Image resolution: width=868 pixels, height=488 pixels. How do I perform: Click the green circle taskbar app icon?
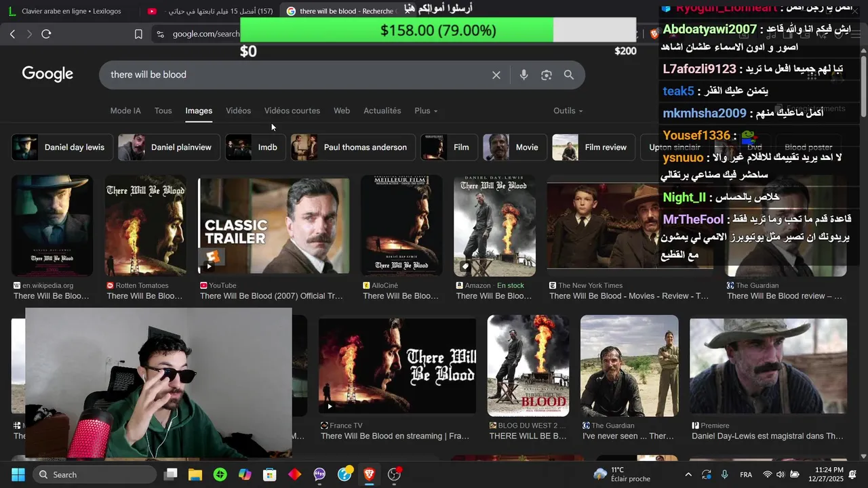coord(220,474)
